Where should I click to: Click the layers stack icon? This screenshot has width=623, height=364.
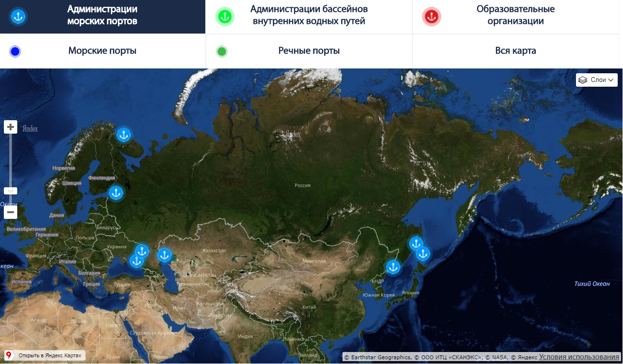pyautogui.click(x=583, y=80)
